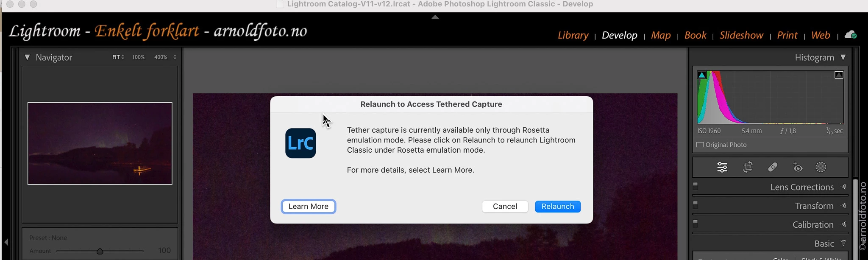Click the f / 1,8 aperture readout
Viewport: 868px width, 260px height.
[x=788, y=131]
